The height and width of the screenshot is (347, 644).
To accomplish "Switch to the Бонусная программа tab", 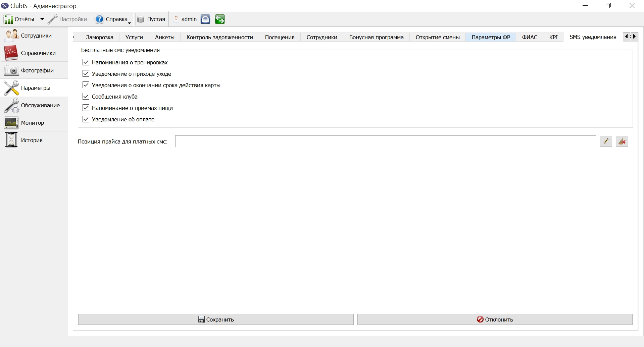I will pos(376,37).
